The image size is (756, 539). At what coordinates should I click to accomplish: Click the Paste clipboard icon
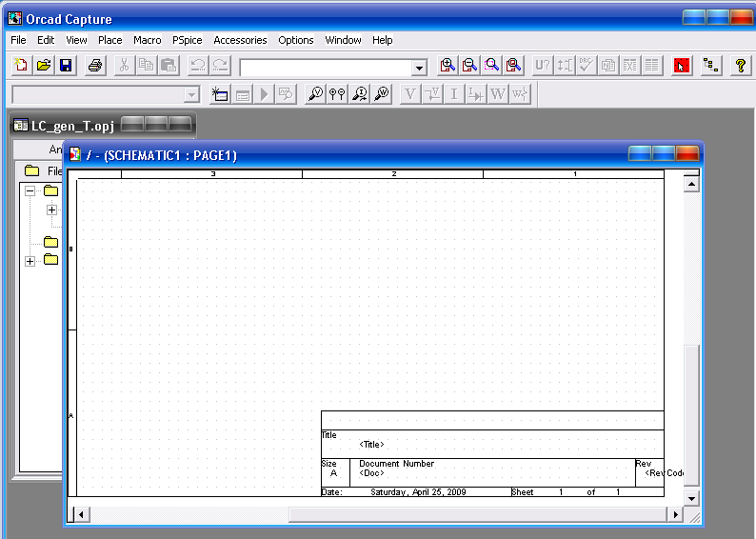click(x=169, y=65)
